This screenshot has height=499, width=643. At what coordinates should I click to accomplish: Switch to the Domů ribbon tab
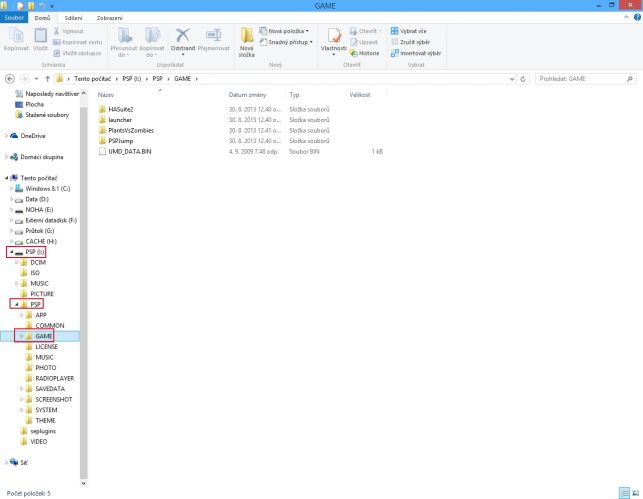click(x=42, y=18)
